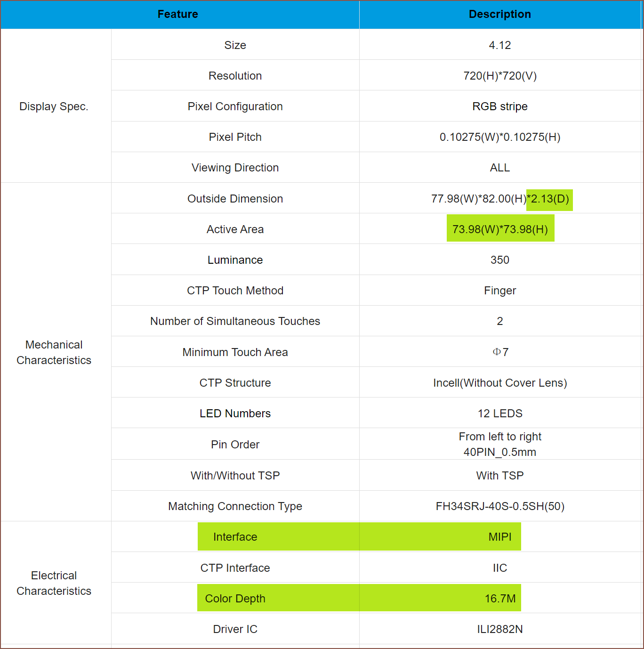Select the highlighted 73.98(W)*73.98(H) active area value
The width and height of the screenshot is (644, 649).
pos(500,229)
